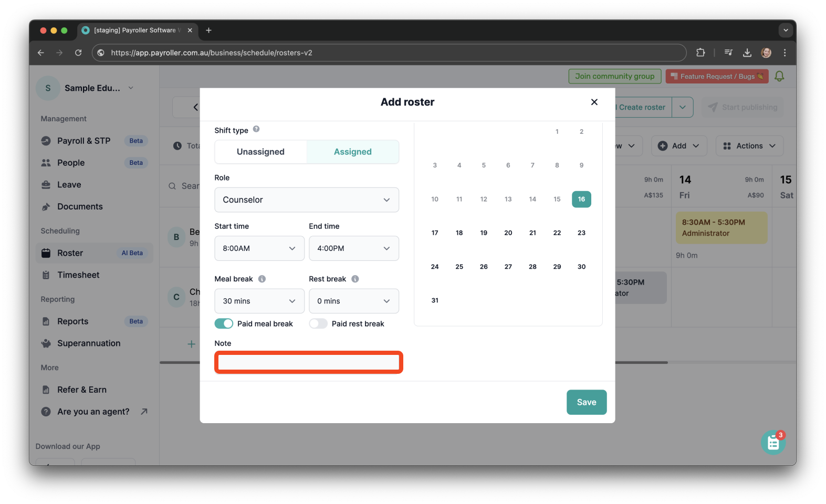The width and height of the screenshot is (826, 504).
Task: Open Documents in sidebar
Action: tap(95, 207)
